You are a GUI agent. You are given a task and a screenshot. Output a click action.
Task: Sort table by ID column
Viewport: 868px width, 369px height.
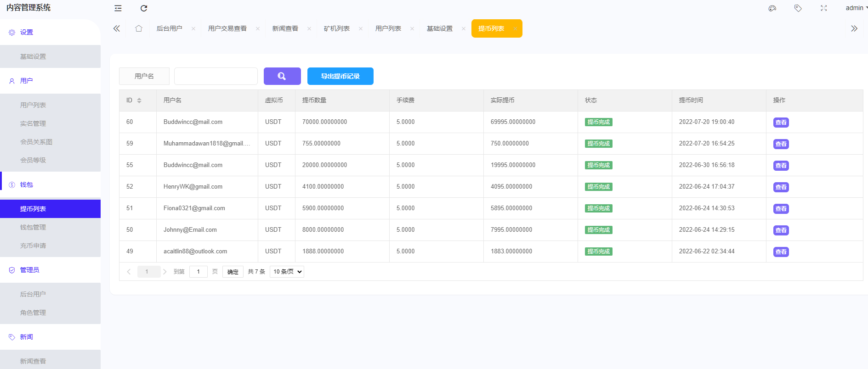click(x=139, y=101)
